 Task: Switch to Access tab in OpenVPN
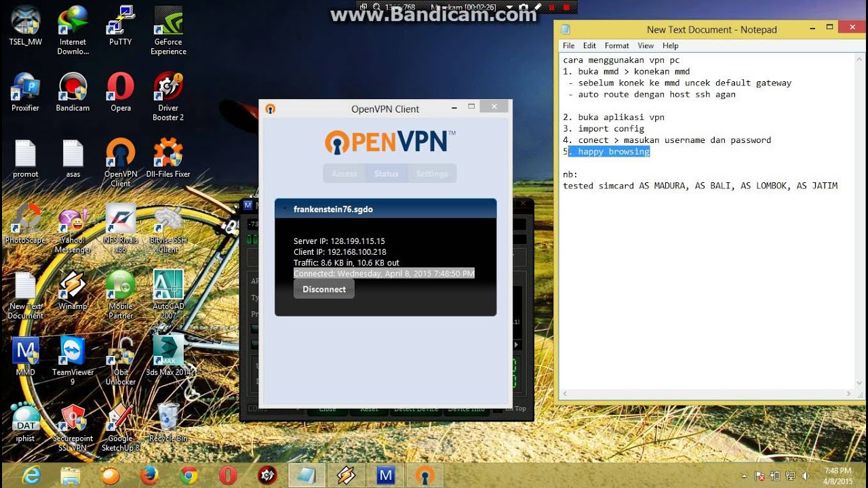pos(344,174)
